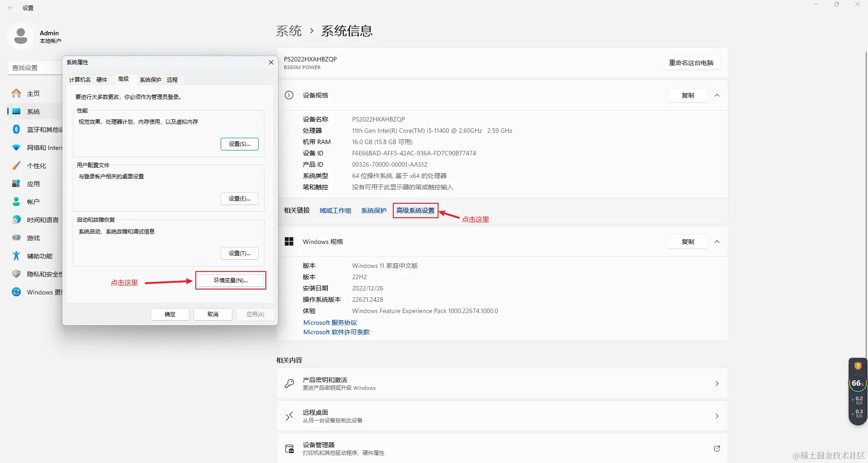This screenshot has height=463, width=868.
Task: Click the info icon beside 设备规格
Action: click(x=289, y=95)
